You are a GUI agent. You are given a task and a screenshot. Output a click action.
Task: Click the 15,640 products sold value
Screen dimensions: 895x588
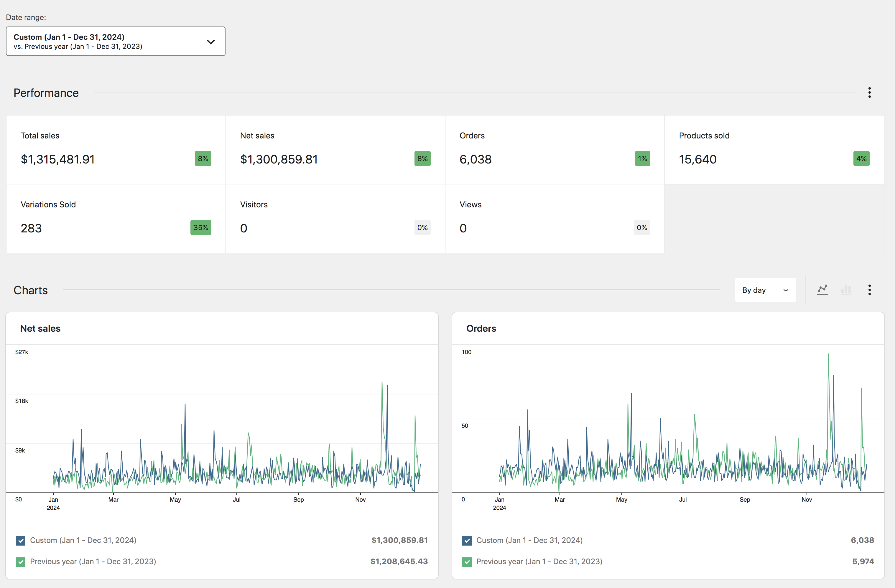pyautogui.click(x=697, y=159)
